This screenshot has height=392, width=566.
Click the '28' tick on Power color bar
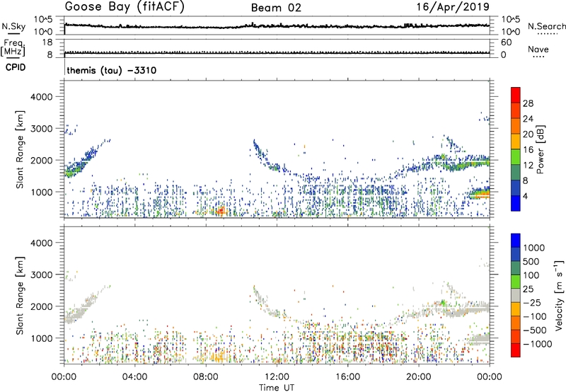528,103
